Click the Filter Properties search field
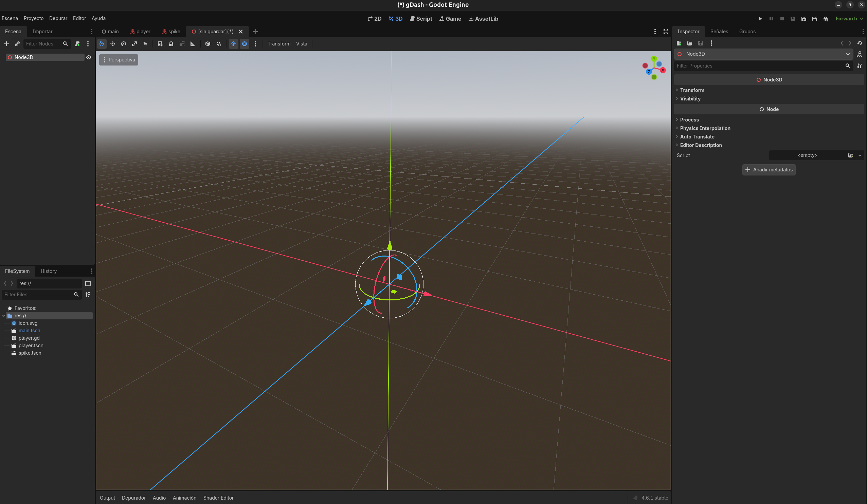This screenshot has width=867, height=504. tap(740, 66)
